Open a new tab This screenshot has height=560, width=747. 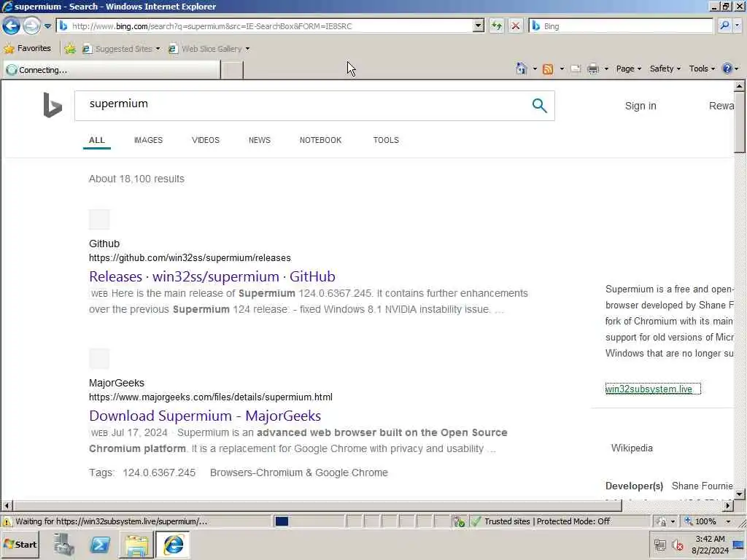[232, 69]
